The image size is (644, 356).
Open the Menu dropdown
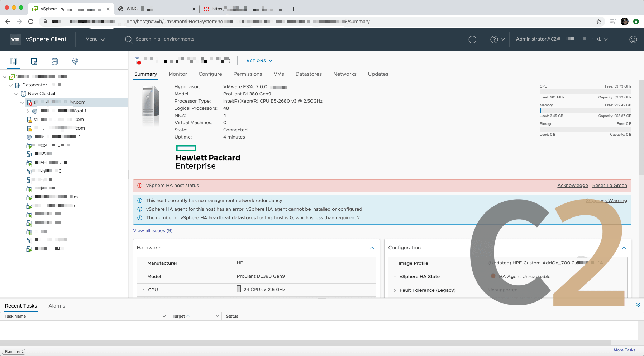[x=95, y=39]
